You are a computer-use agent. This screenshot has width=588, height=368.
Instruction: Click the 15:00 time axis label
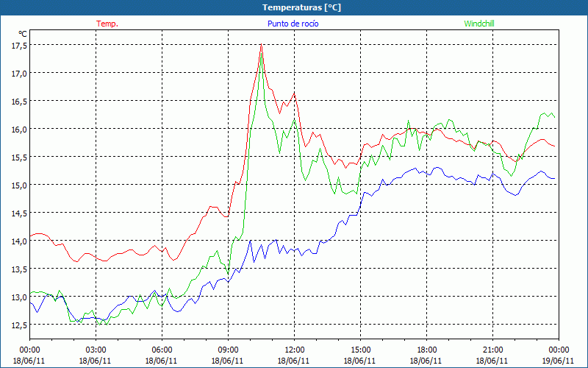tap(360, 350)
